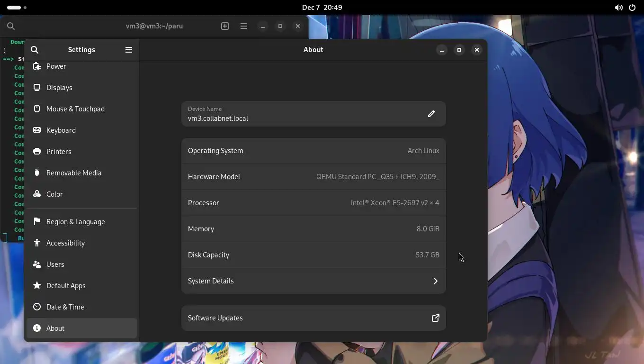
Task: Select Default Apps entry
Action: coord(82,286)
